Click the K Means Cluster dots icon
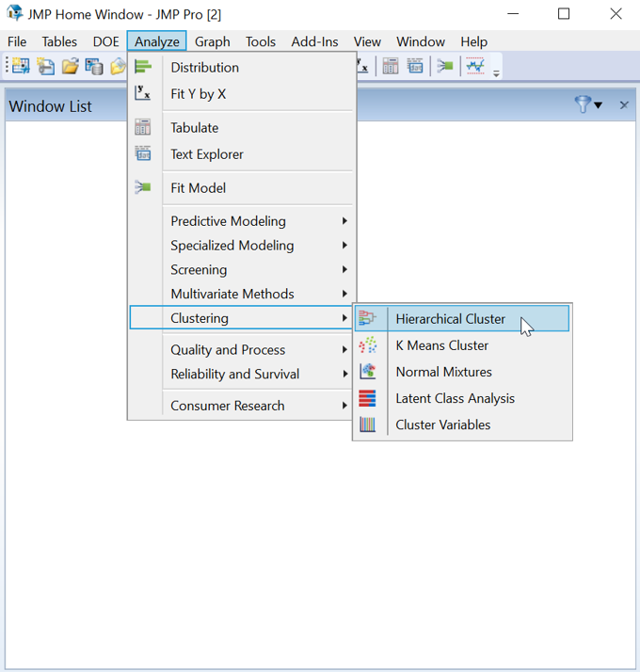 (368, 345)
